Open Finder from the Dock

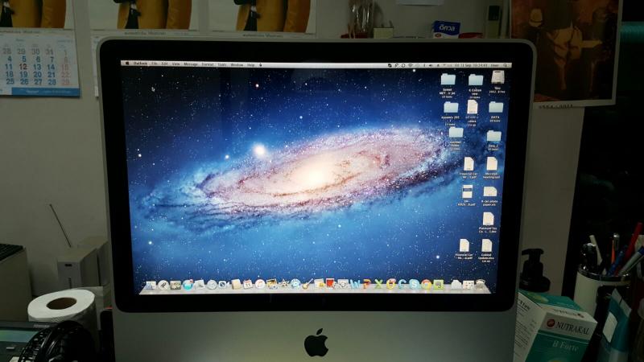[x=151, y=284]
